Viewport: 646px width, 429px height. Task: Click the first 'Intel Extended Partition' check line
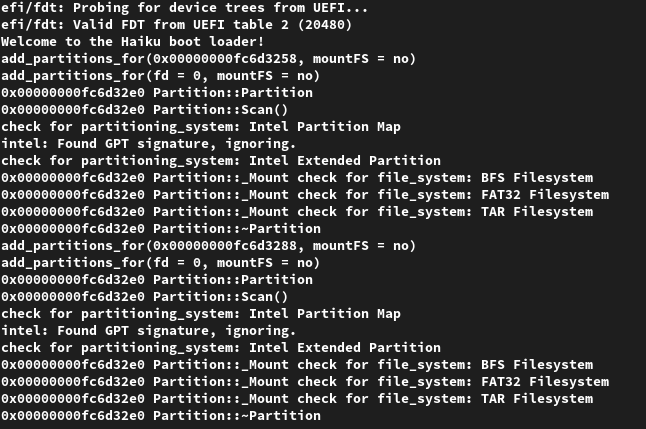[x=221, y=161]
